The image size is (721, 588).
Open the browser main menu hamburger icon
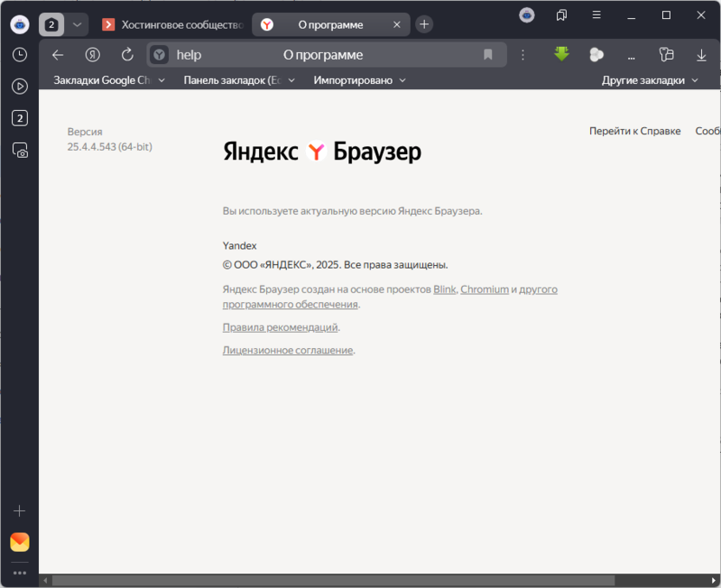point(596,16)
